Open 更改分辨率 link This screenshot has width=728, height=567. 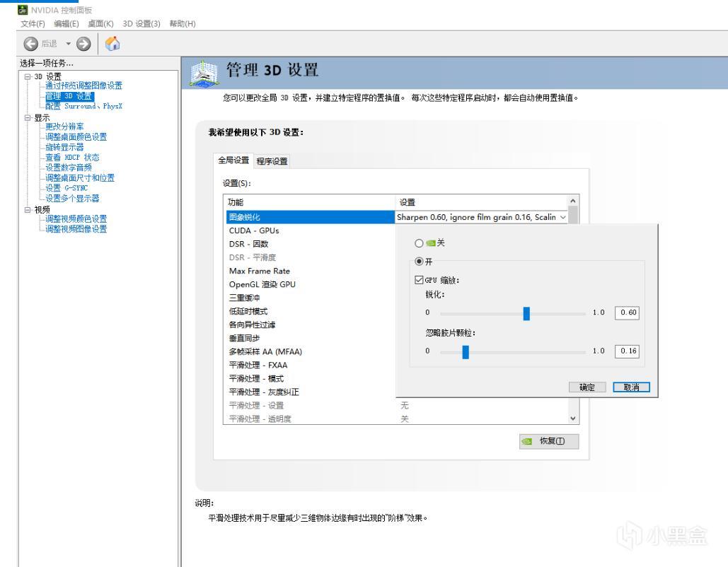click(x=64, y=127)
